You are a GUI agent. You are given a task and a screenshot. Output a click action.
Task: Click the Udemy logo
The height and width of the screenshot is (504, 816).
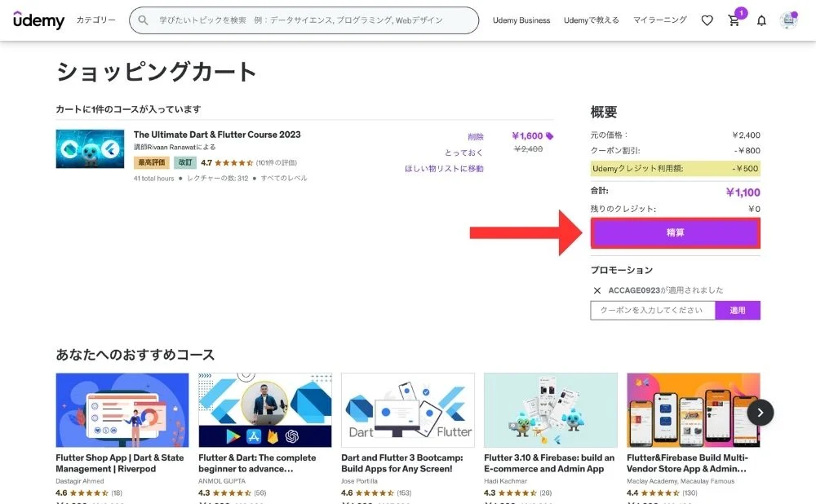[x=38, y=20]
